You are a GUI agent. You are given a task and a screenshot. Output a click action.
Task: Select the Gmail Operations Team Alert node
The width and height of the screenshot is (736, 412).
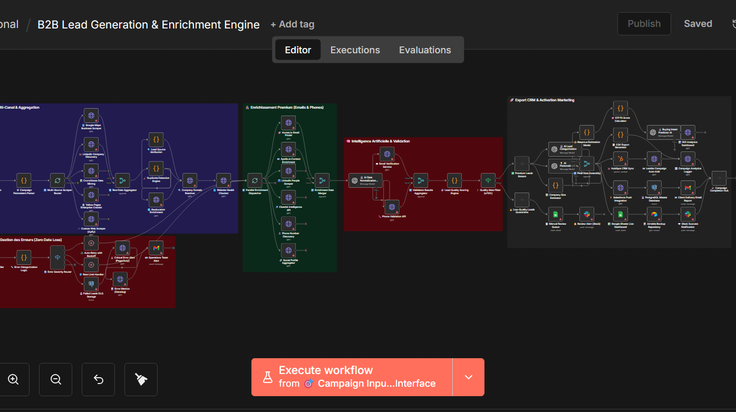pos(156,248)
